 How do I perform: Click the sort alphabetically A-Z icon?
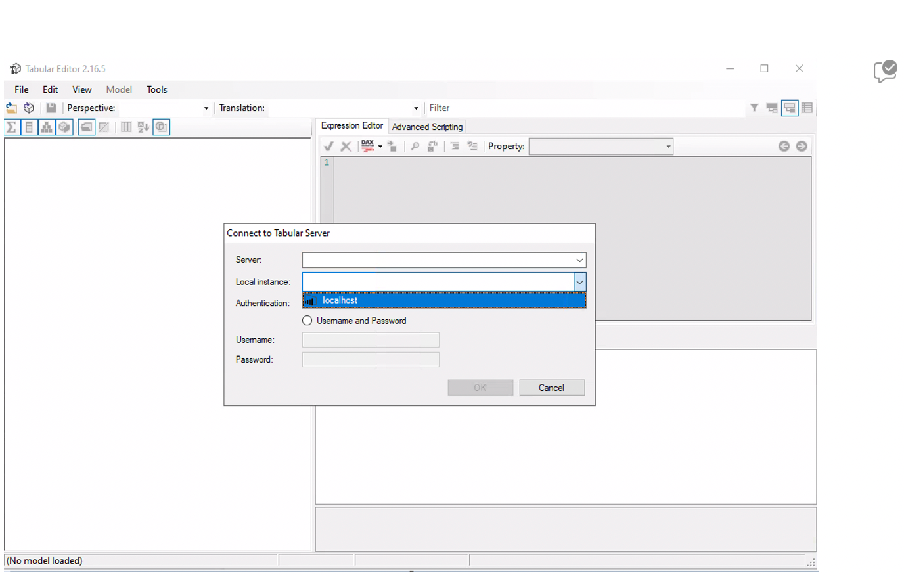tap(143, 127)
